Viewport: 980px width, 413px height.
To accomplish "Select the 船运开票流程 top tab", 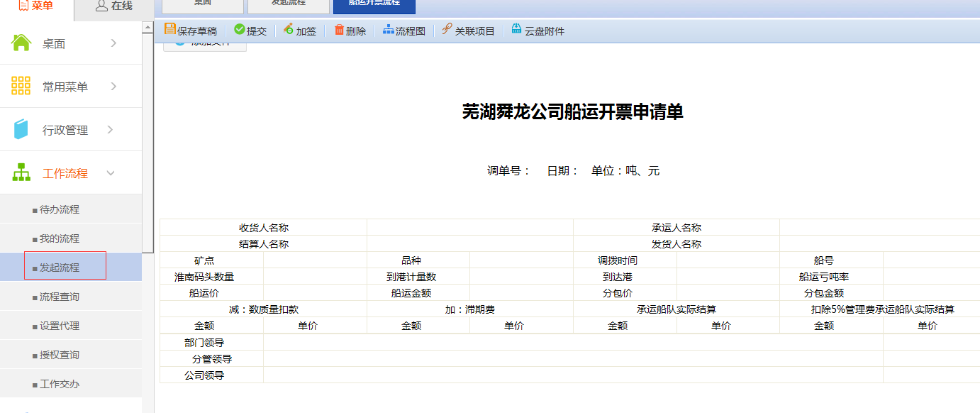I will [374, 6].
